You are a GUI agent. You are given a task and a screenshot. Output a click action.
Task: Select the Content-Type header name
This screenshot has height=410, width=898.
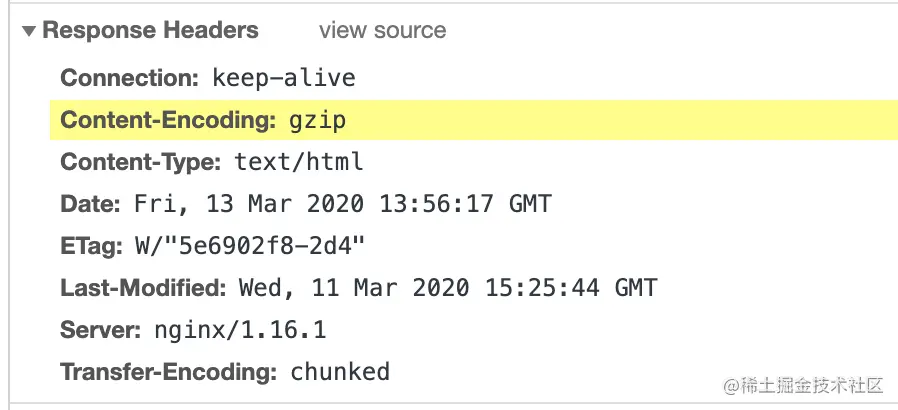point(140,162)
